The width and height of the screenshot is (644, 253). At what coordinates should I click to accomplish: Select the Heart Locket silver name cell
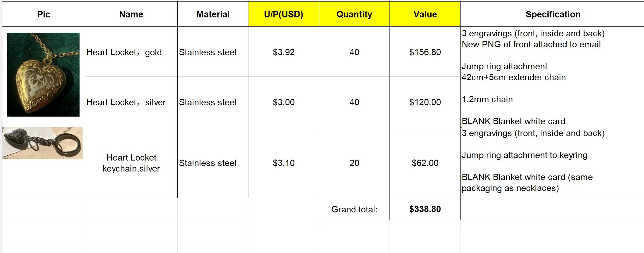[x=131, y=102]
